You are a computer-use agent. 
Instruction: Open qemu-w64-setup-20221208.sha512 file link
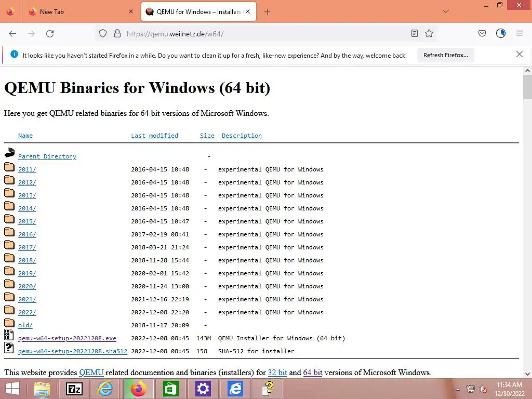pos(73,351)
